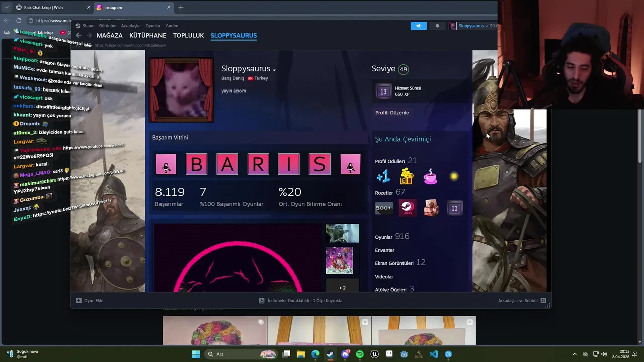This screenshot has height=362, width=644.
Task: Show hidden system tray icons
Action: coord(575,354)
